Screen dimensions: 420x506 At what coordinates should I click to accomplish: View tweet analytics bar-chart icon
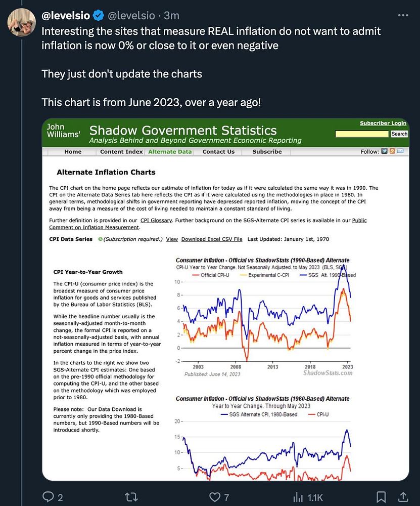point(297,497)
